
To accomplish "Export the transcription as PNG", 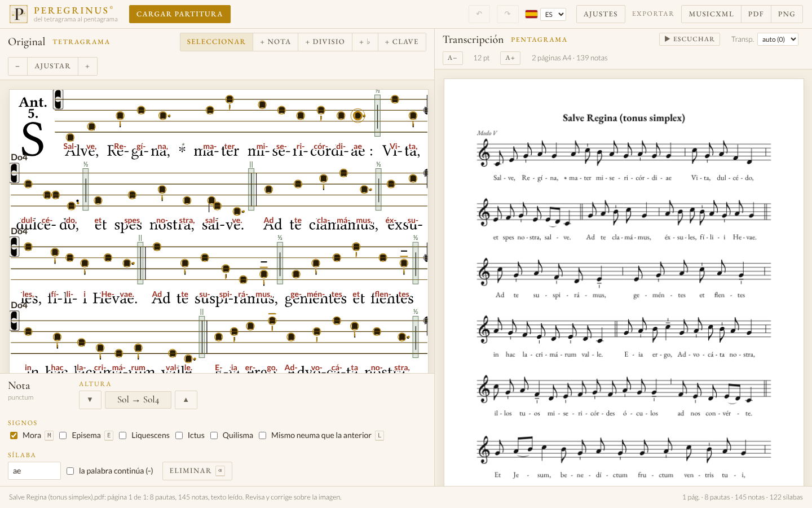I will coord(787,14).
